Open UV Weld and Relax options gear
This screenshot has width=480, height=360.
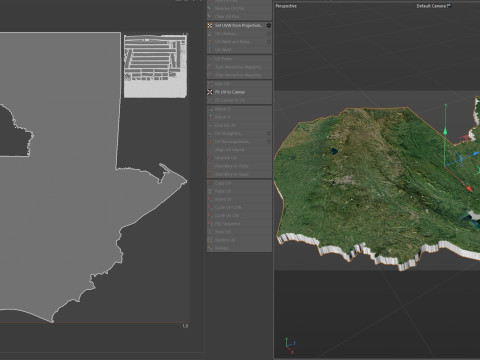(x=269, y=42)
